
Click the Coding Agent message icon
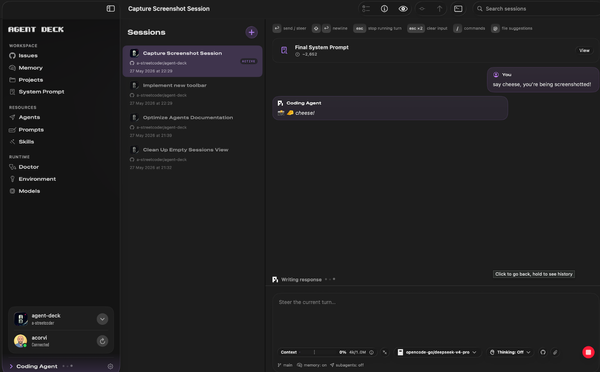(x=280, y=103)
